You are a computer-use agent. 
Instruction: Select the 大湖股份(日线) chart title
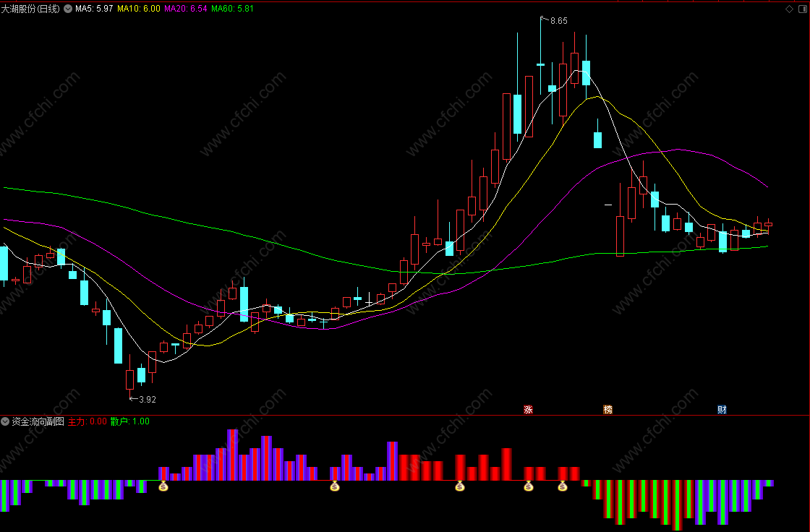click(x=30, y=9)
